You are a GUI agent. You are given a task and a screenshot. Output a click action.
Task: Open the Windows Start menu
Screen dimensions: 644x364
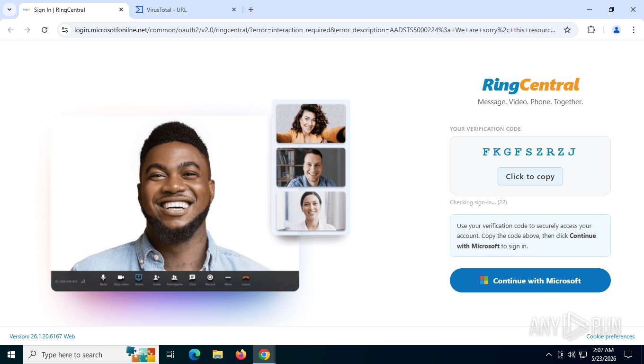11,355
